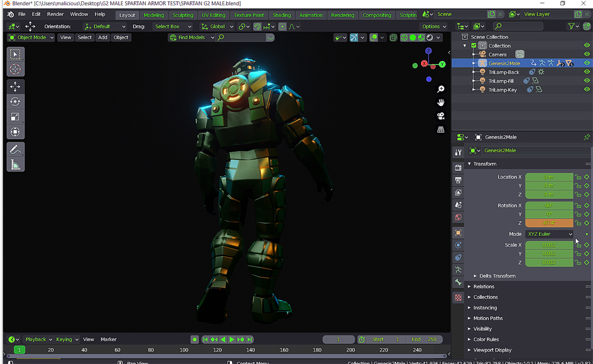Select the Rotate tool
Image resolution: width=593 pixels, height=364 pixels.
(15, 101)
